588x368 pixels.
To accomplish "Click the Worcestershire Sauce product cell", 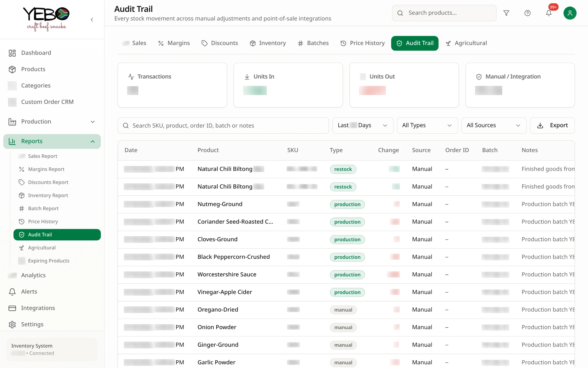I will click(x=227, y=274).
